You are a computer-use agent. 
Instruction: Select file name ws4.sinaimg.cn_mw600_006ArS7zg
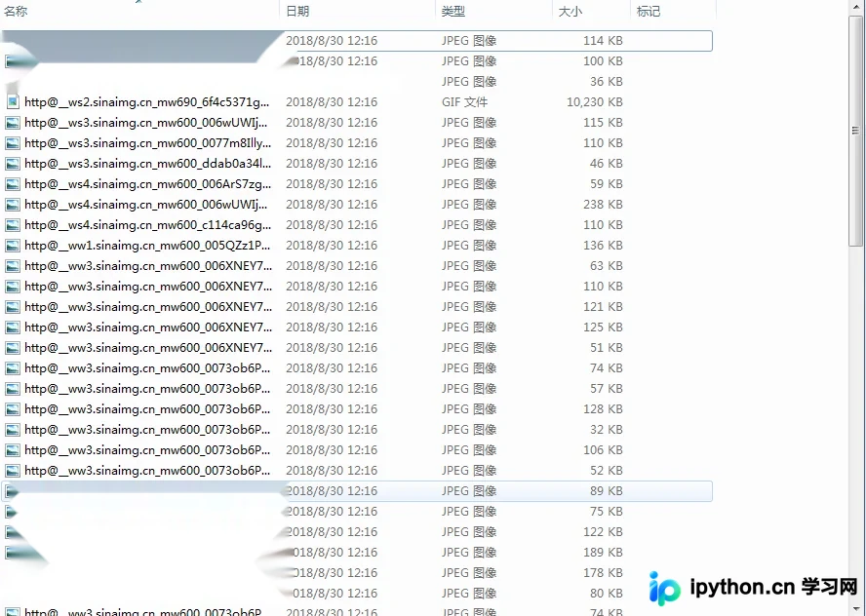pos(147,184)
